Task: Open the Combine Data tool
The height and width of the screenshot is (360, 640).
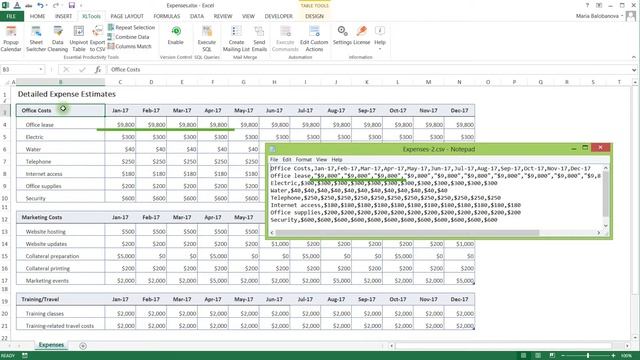Action: 129,37
